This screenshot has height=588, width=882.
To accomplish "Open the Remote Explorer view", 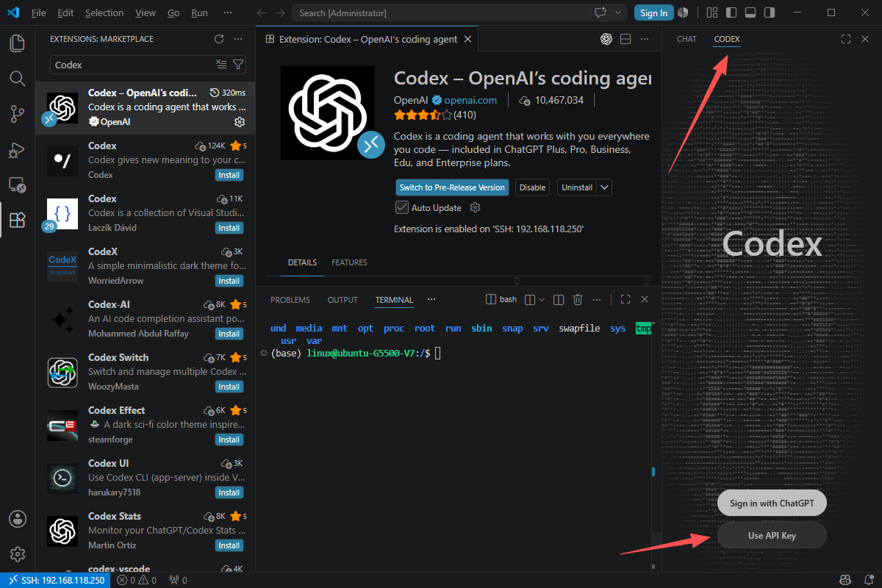I will point(18,184).
